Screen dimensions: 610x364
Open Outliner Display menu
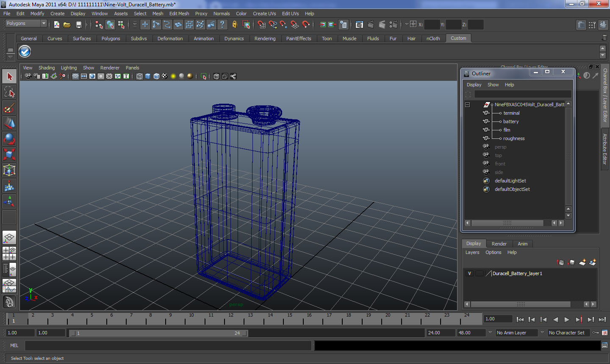tap(474, 85)
